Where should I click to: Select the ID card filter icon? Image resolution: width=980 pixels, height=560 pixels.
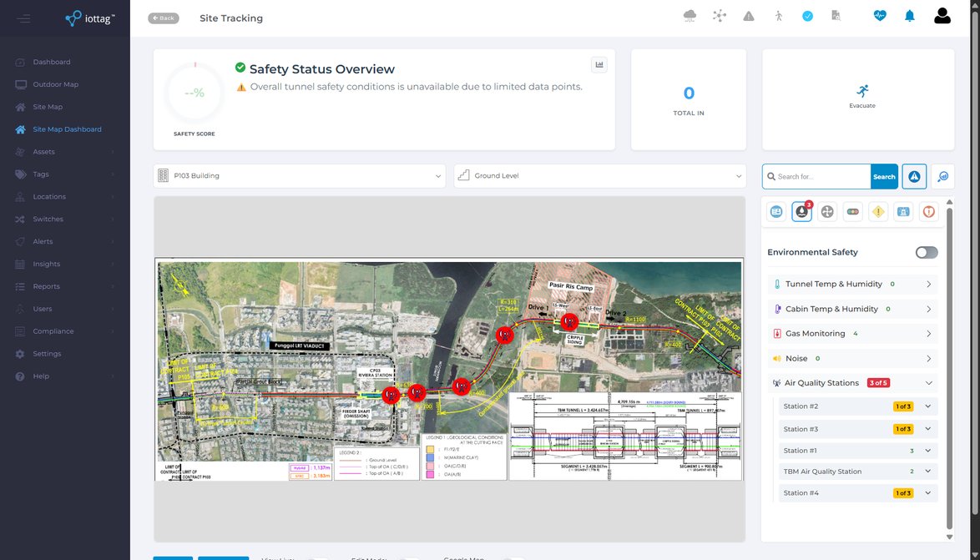coord(776,212)
